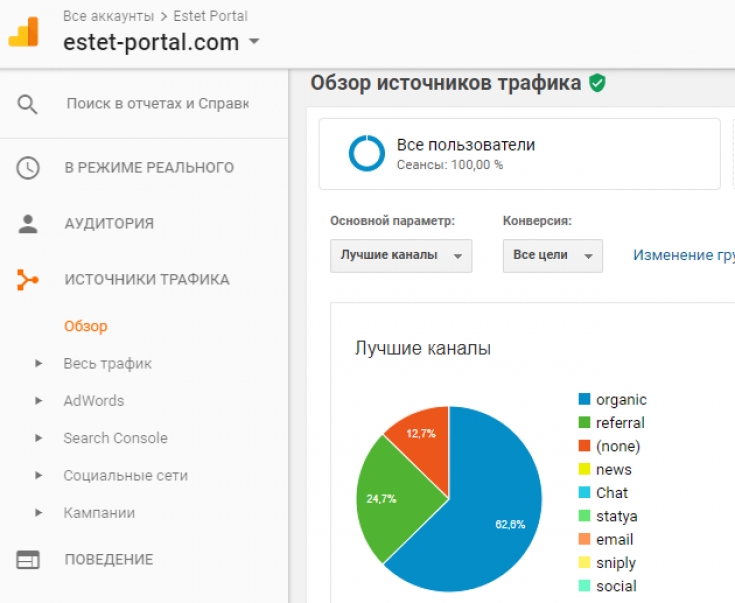Open the 'Лучшие каналы' parameter dropdown
The width and height of the screenshot is (735, 603).
(x=400, y=255)
